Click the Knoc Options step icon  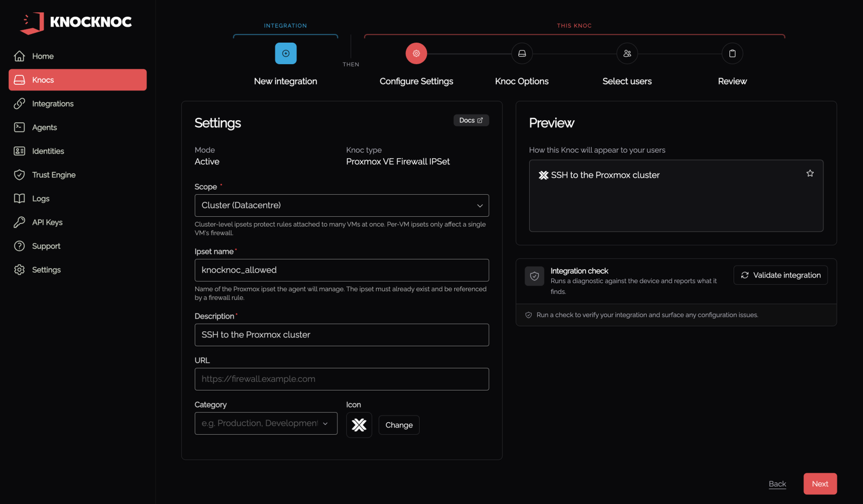[522, 53]
